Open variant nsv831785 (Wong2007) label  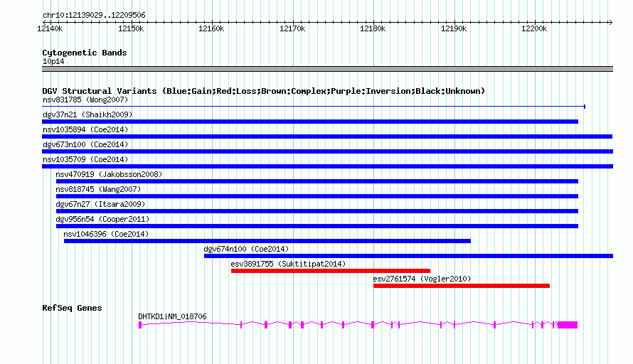(85, 100)
